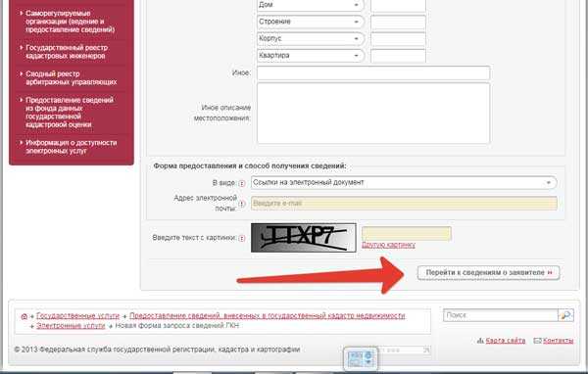
Task: Follow 'Государственные услуги' breadcrumb link
Action: pyautogui.click(x=77, y=316)
